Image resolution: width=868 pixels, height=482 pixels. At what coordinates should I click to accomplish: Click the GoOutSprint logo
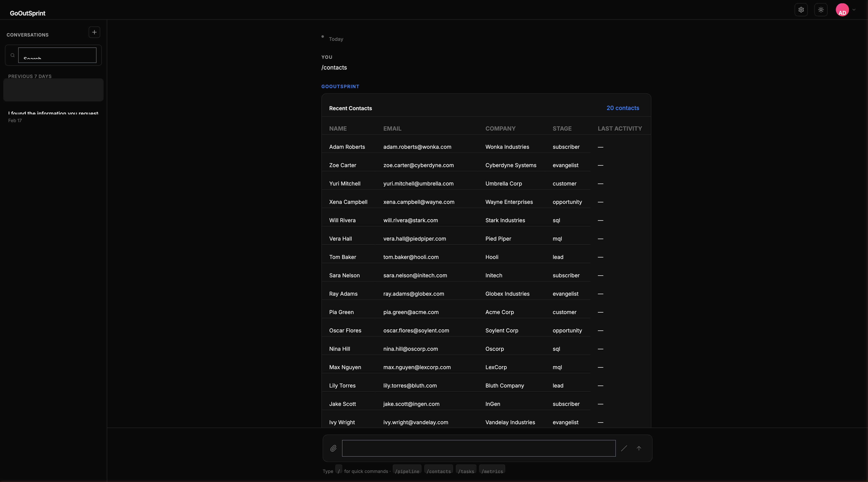pos(28,13)
